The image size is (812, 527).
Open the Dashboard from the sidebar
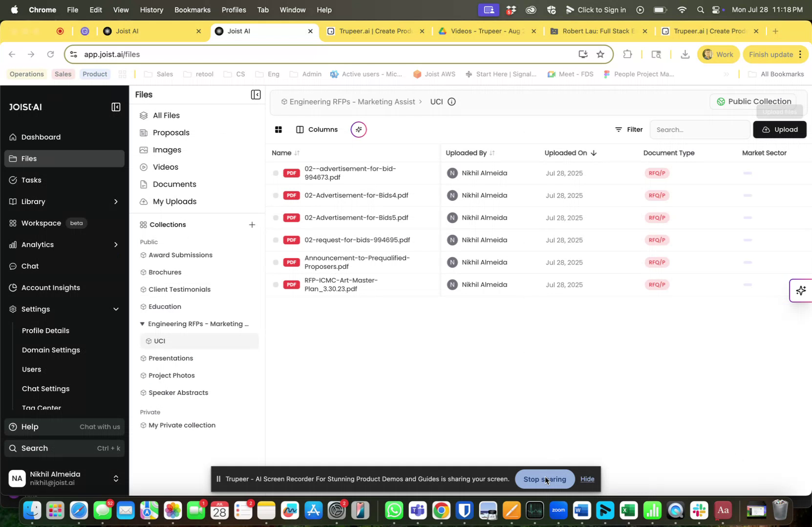[41, 137]
